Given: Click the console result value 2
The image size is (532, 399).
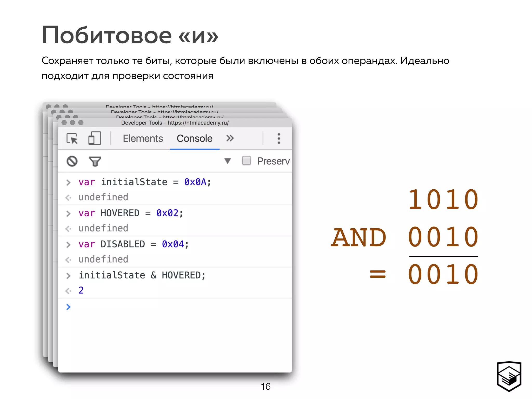Looking at the screenshot, I should tap(81, 290).
